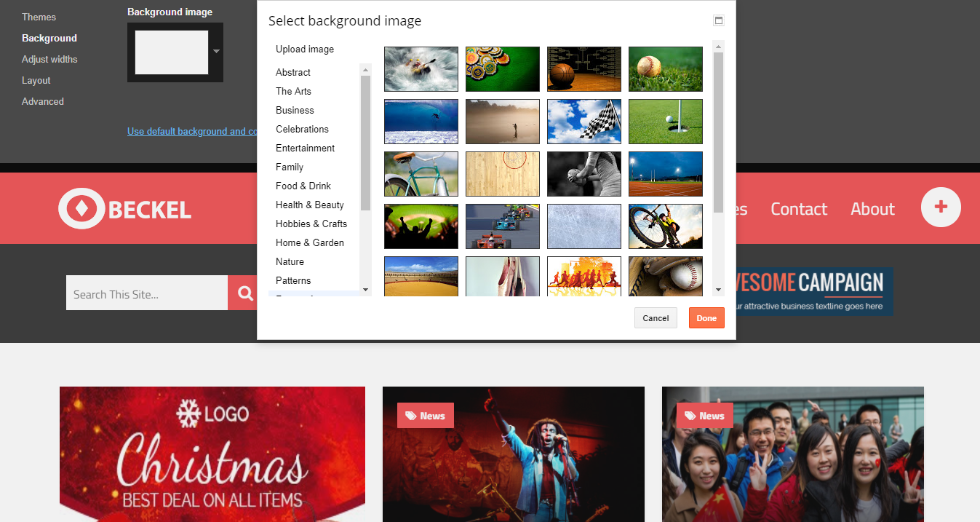Click the Beckel logo in the header
Screen dimensions: 980x522
tap(124, 210)
